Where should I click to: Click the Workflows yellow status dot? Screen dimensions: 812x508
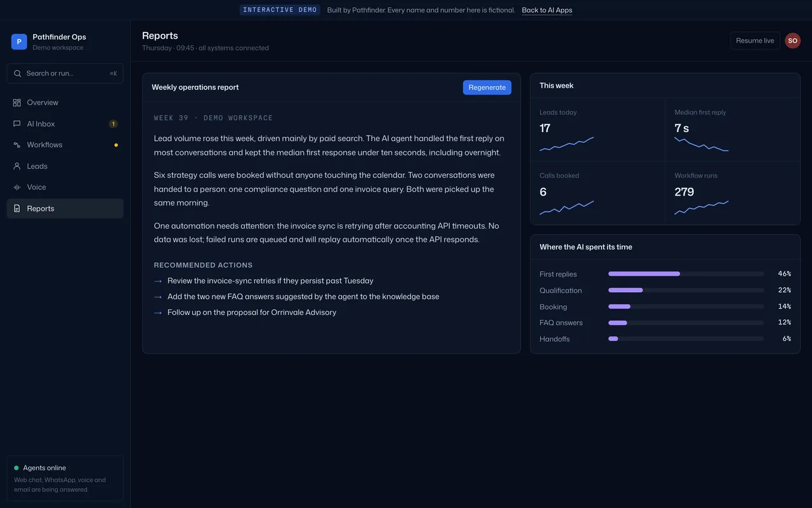coord(116,145)
